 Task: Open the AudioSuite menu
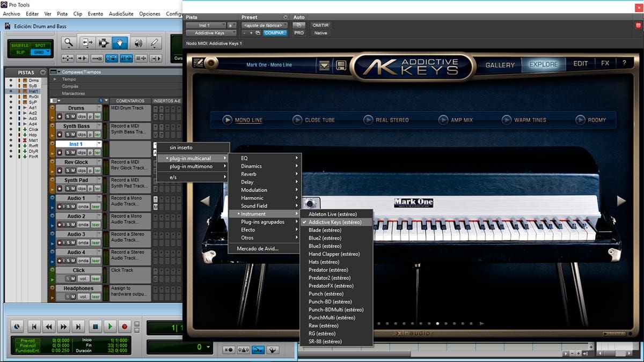121,13
